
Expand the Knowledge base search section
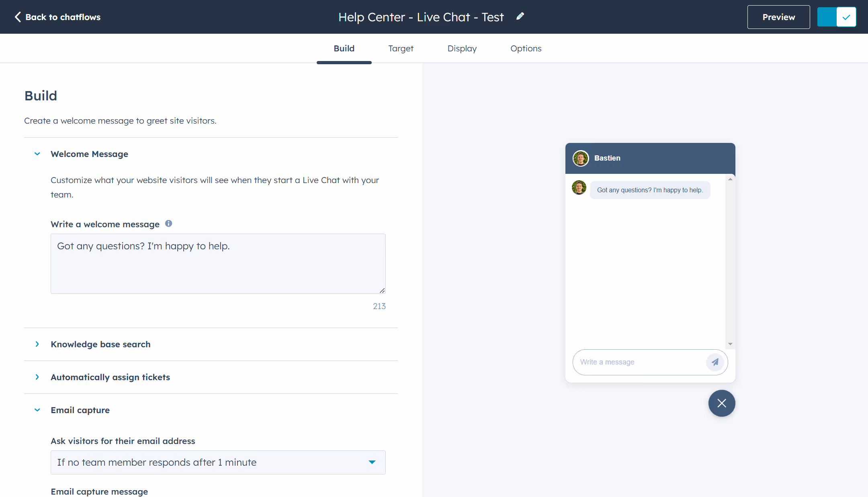(37, 344)
